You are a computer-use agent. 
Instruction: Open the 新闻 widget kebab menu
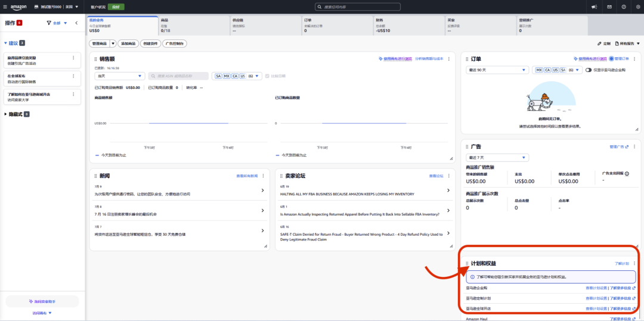[264, 176]
